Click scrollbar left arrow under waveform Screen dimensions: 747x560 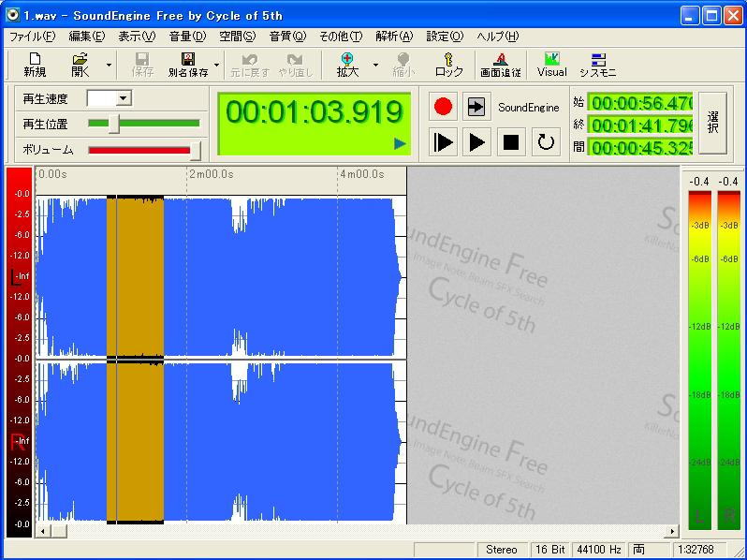pos(43,531)
